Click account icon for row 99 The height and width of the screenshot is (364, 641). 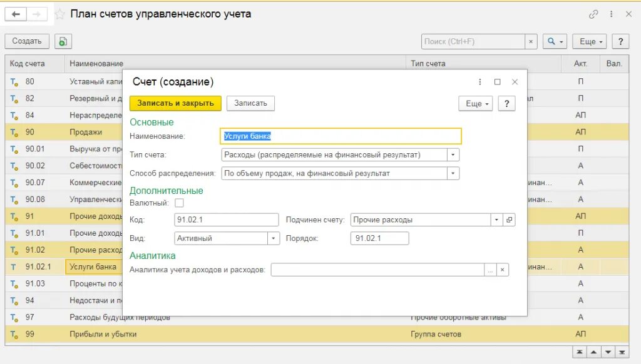[14, 334]
